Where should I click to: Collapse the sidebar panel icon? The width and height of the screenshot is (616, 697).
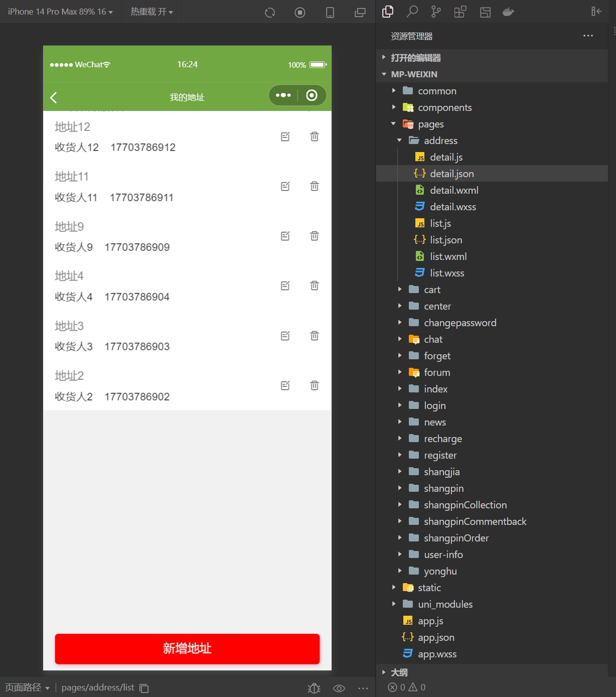(596, 12)
